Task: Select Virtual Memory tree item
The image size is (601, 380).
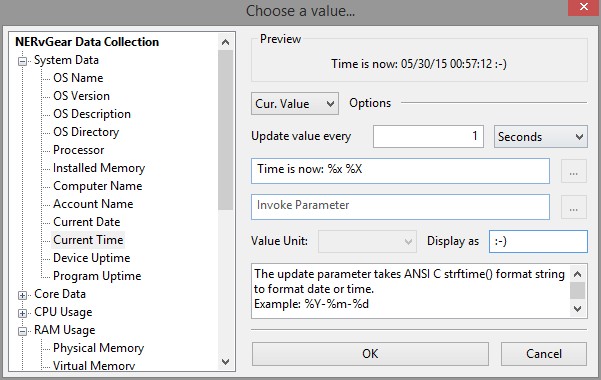Action: (x=94, y=366)
